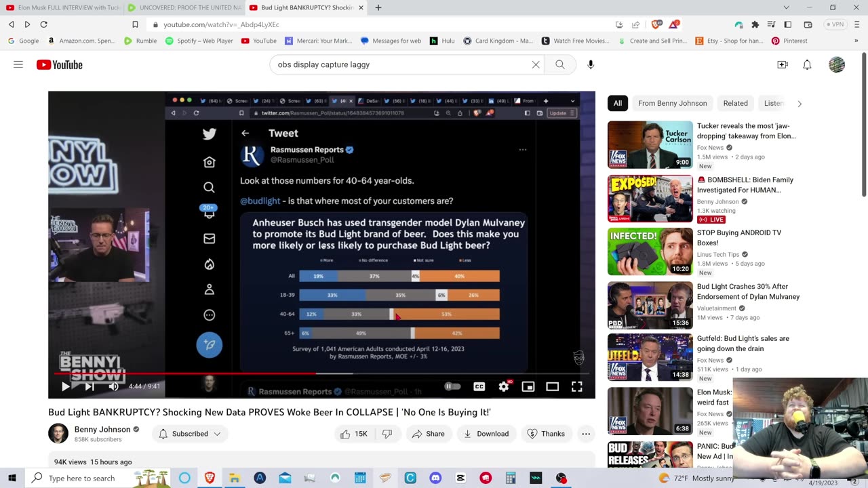Select the From Benny Johnson chip
This screenshot has height=488, width=868.
(x=673, y=103)
